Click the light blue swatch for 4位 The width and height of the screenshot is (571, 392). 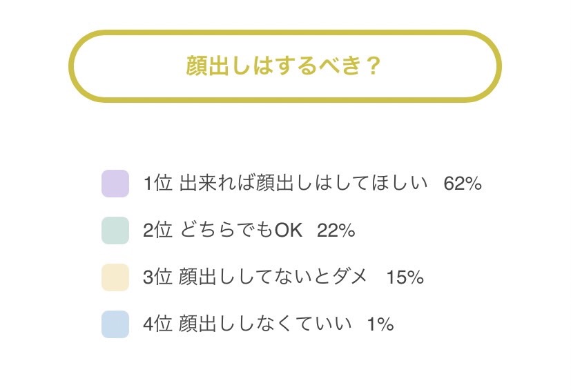click(x=115, y=324)
